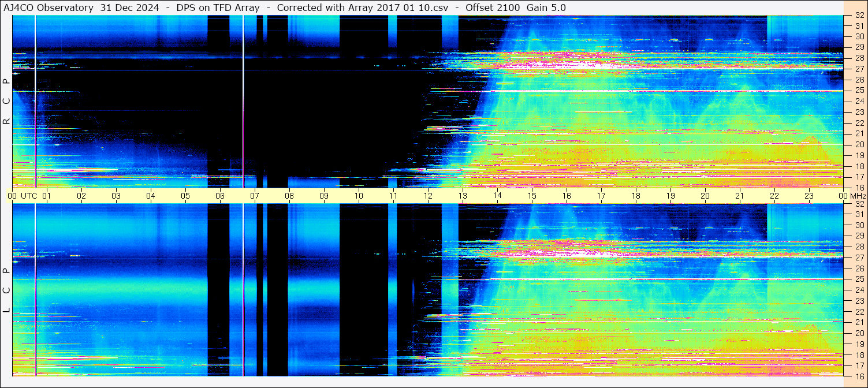Click the 30 MHz label in RCP panel

tap(859, 36)
